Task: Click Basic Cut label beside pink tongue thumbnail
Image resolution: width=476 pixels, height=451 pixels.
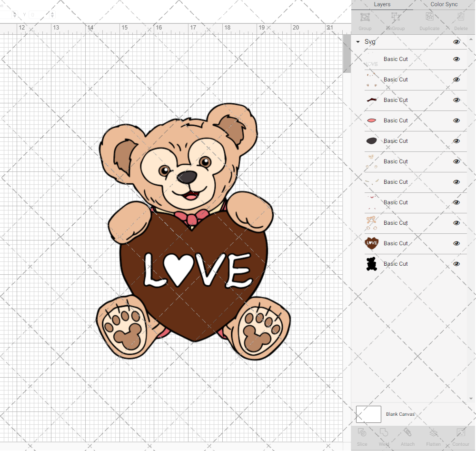Action: 396,120
